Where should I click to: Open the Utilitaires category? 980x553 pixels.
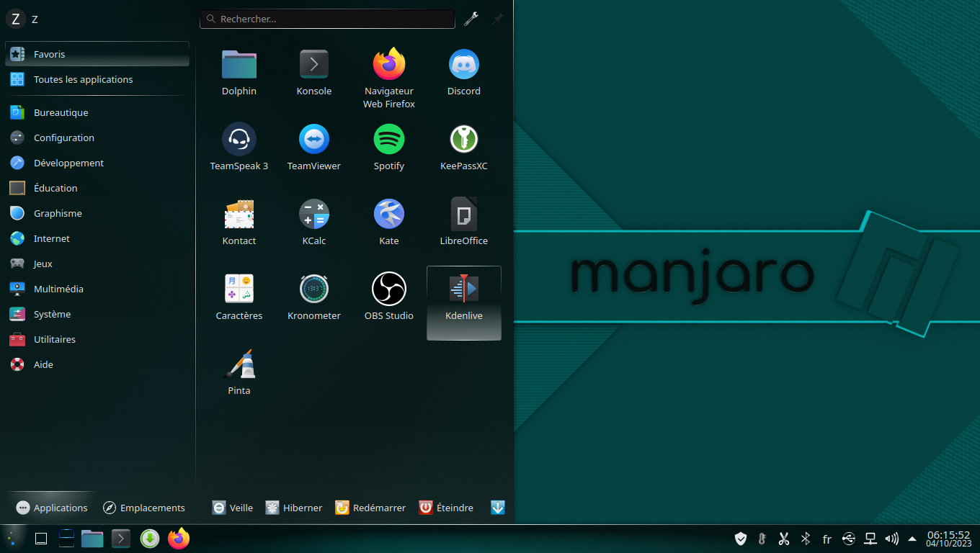(x=97, y=339)
